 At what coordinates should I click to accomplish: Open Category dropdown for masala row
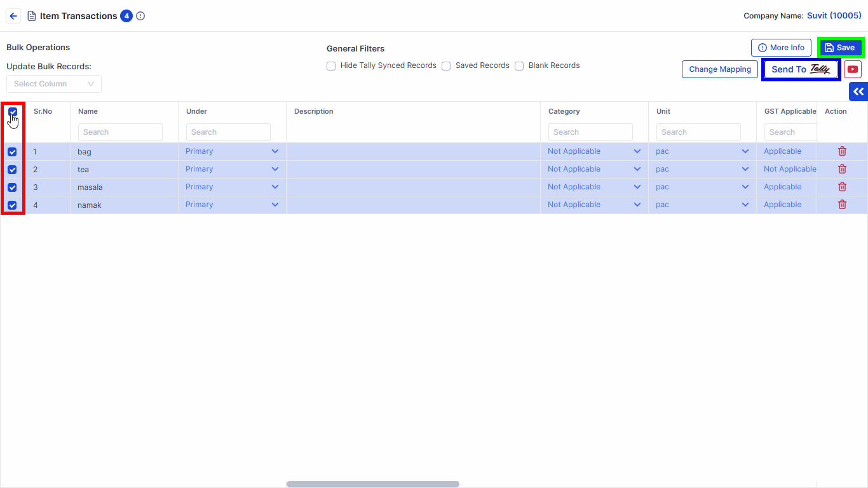594,187
